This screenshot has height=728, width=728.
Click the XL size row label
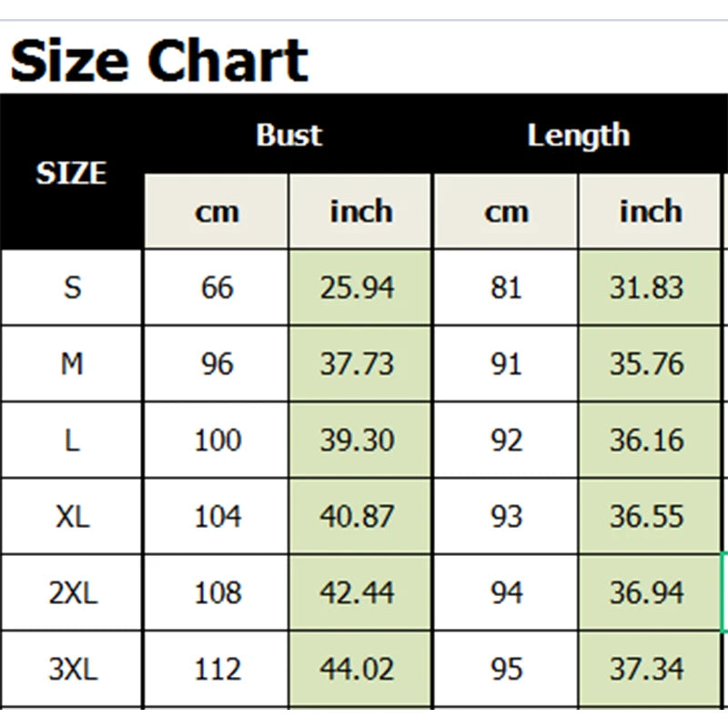(72, 517)
